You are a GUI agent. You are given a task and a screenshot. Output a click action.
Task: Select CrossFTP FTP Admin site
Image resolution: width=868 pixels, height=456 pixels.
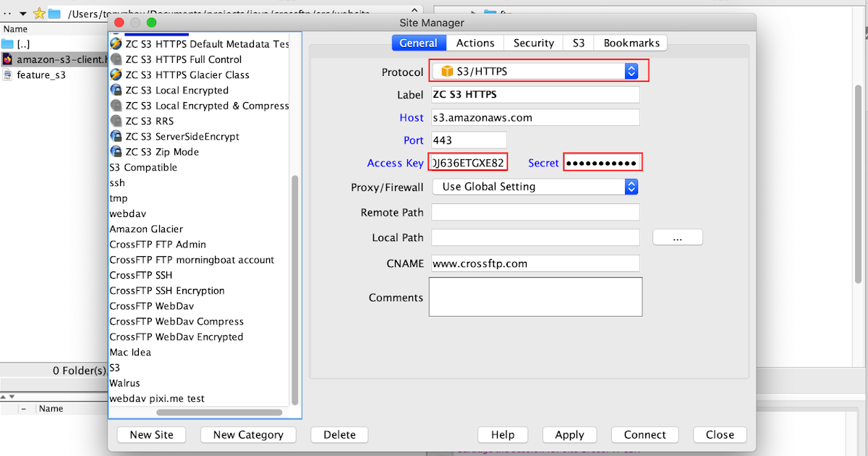158,244
